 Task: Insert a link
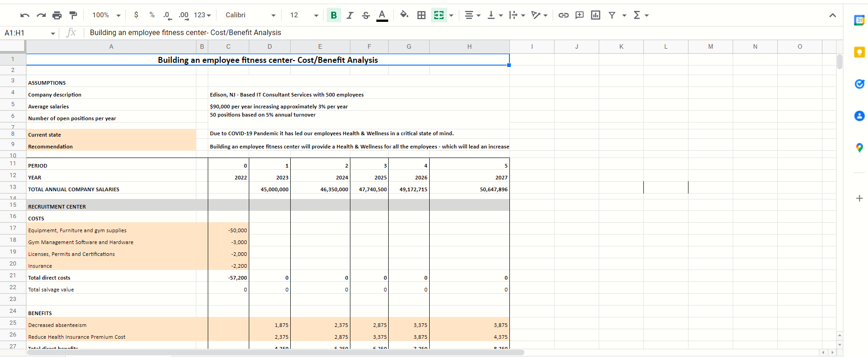click(564, 15)
